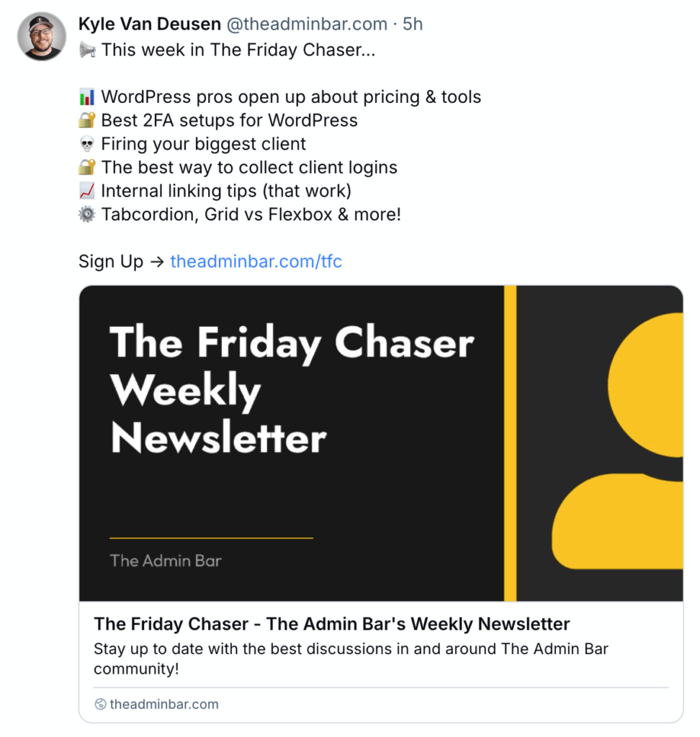This screenshot has width=700, height=737.
Task: Open the Friday Chaser Weekly Newsletter preview image
Action: 381,443
